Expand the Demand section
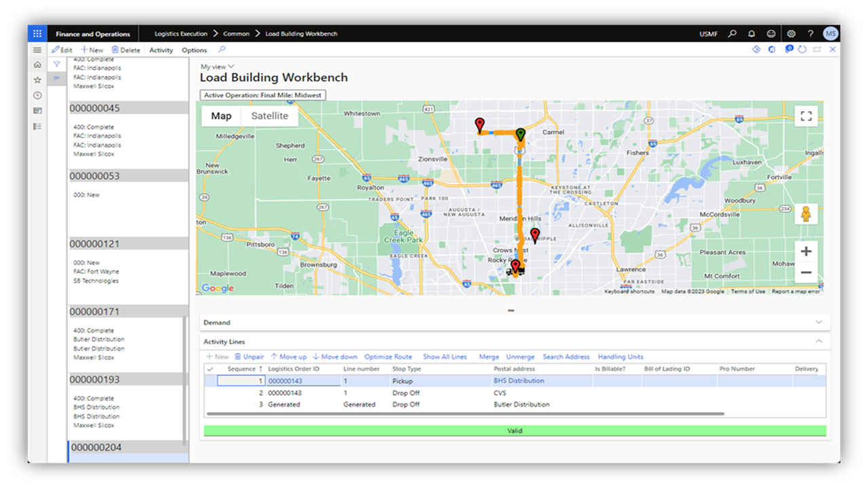Viewport: 868px width, 488px height. pyautogui.click(x=514, y=323)
